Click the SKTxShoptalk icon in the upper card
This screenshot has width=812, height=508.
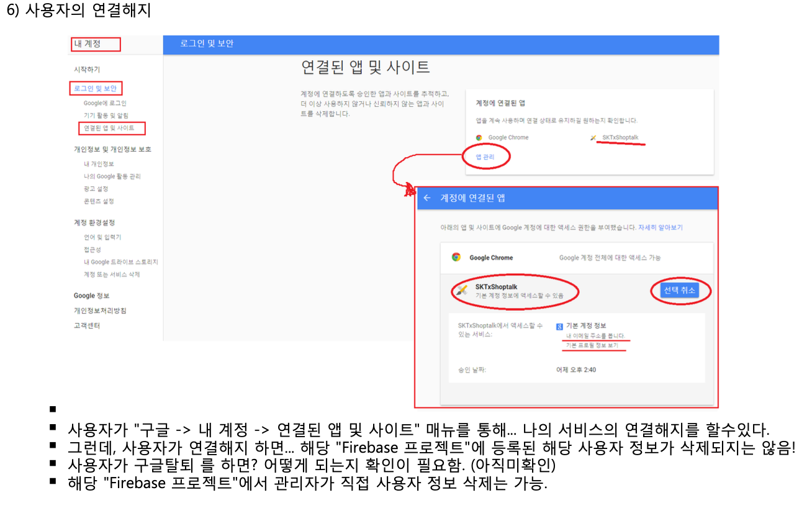(x=593, y=138)
